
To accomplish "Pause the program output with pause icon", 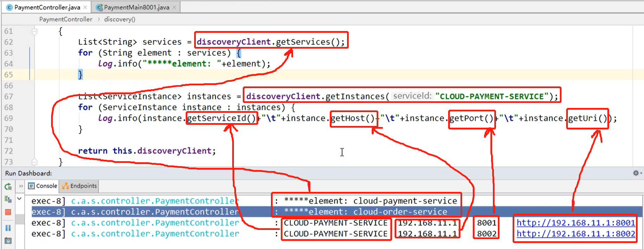I will tap(8, 228).
